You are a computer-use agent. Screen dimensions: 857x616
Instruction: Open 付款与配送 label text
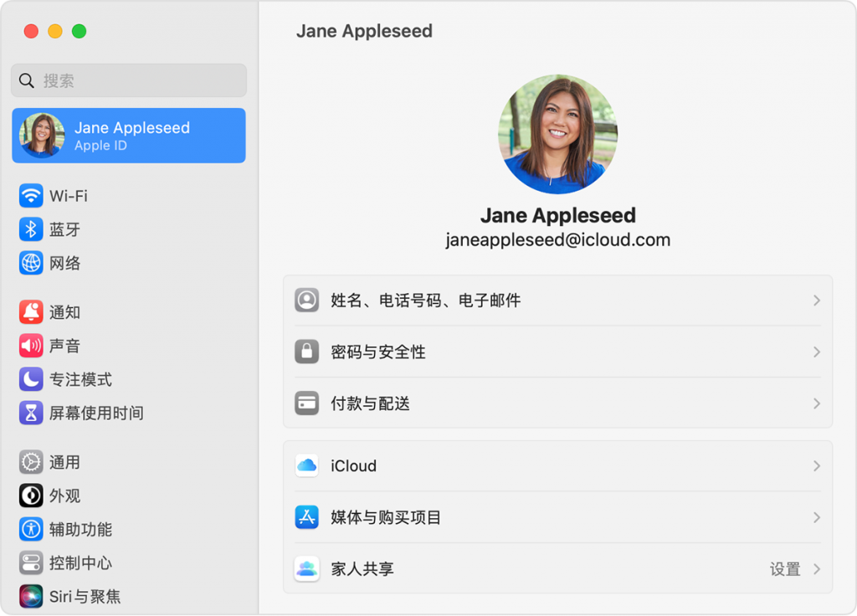370,404
